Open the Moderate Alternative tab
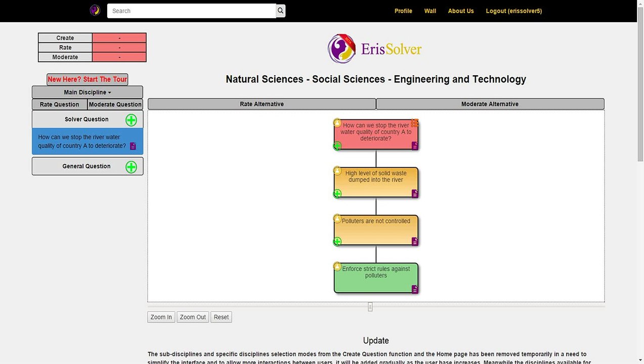The image size is (644, 364). (490, 104)
